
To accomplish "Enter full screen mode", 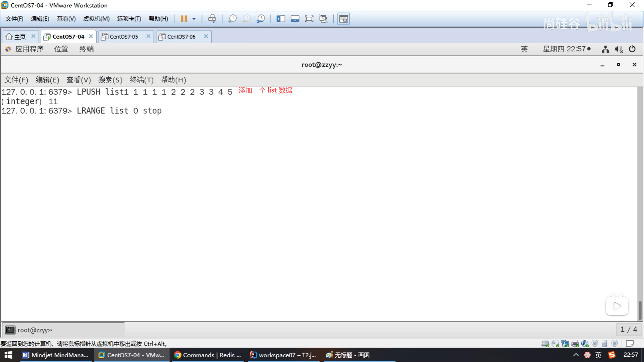I will pyautogui.click(x=309, y=19).
